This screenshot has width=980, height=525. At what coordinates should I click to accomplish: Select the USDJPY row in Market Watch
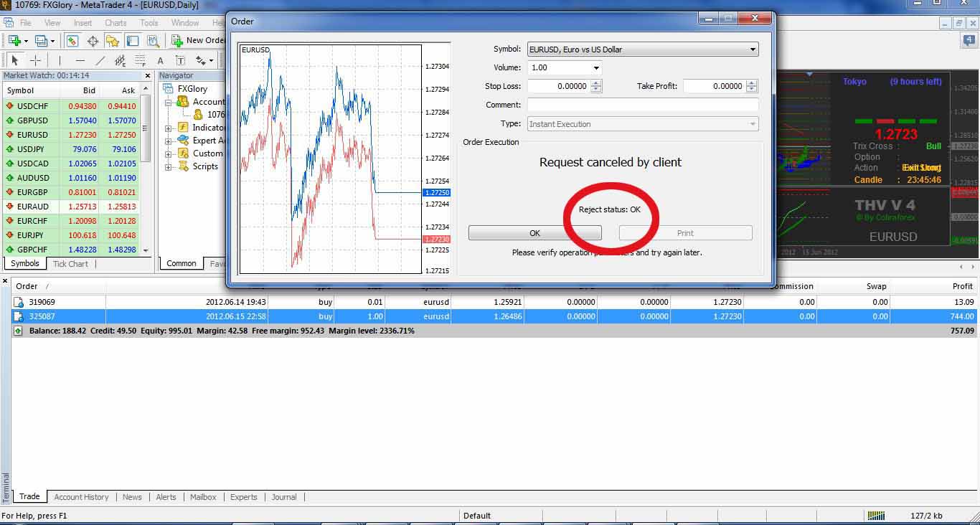tap(72, 149)
